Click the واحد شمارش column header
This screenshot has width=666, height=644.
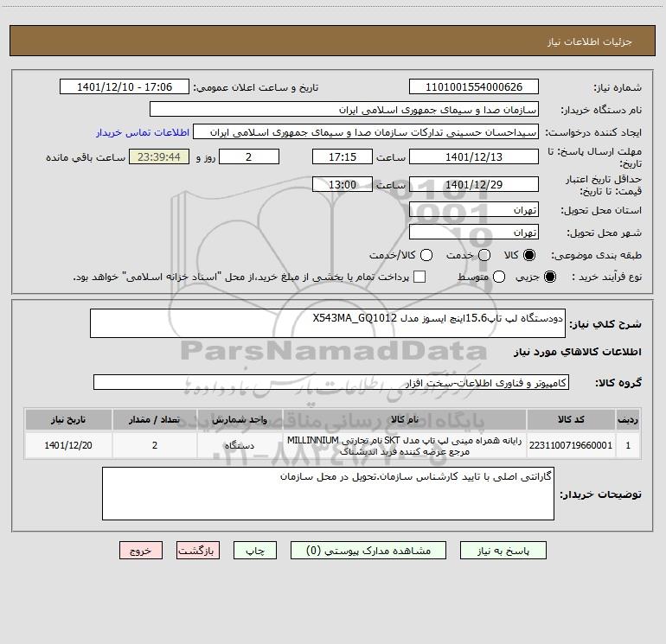click(x=240, y=420)
